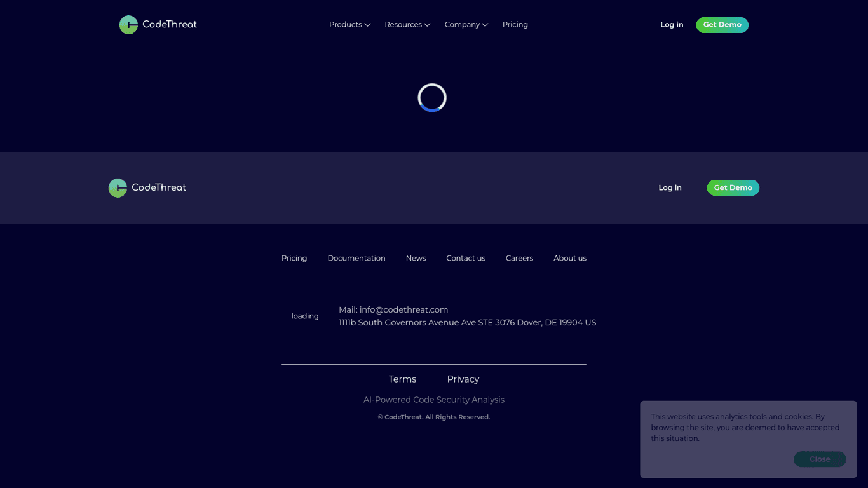The image size is (868, 488).
Task: Open the Contact us link
Action: point(466,258)
